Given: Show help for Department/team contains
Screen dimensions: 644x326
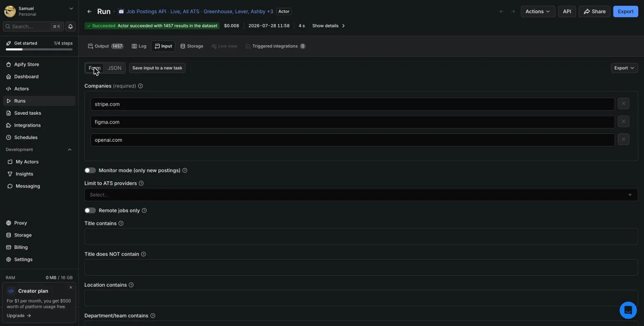Looking at the screenshot, I should [153, 316].
